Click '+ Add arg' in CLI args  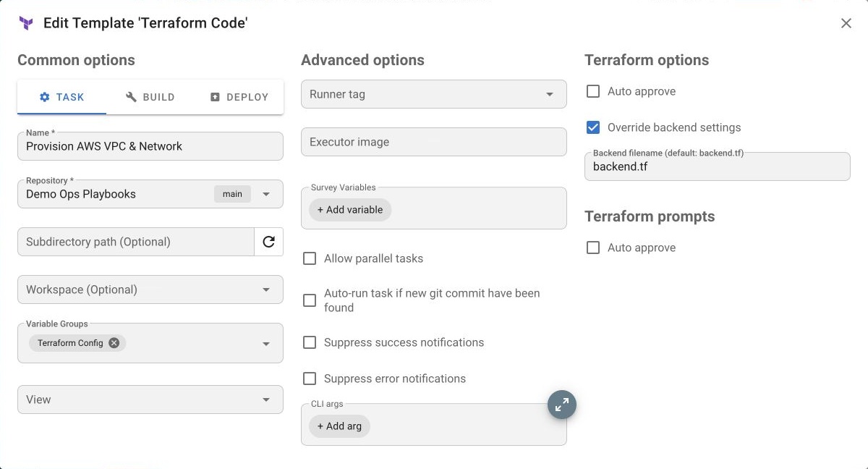[x=339, y=426]
